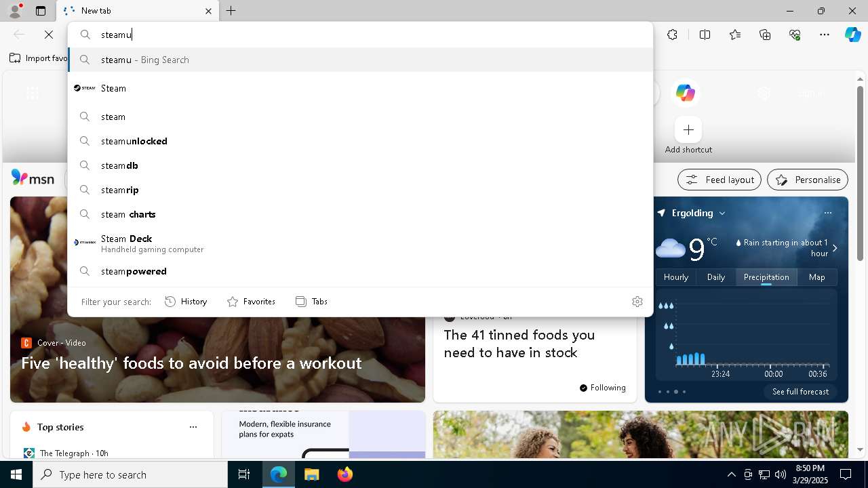Viewport: 868px width, 488px height.
Task: Click the address bar input with steamu
Action: pyautogui.click(x=360, y=35)
